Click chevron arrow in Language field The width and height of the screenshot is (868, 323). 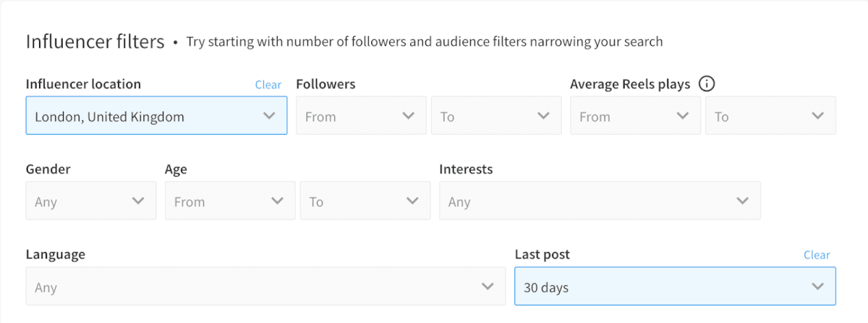pos(488,287)
